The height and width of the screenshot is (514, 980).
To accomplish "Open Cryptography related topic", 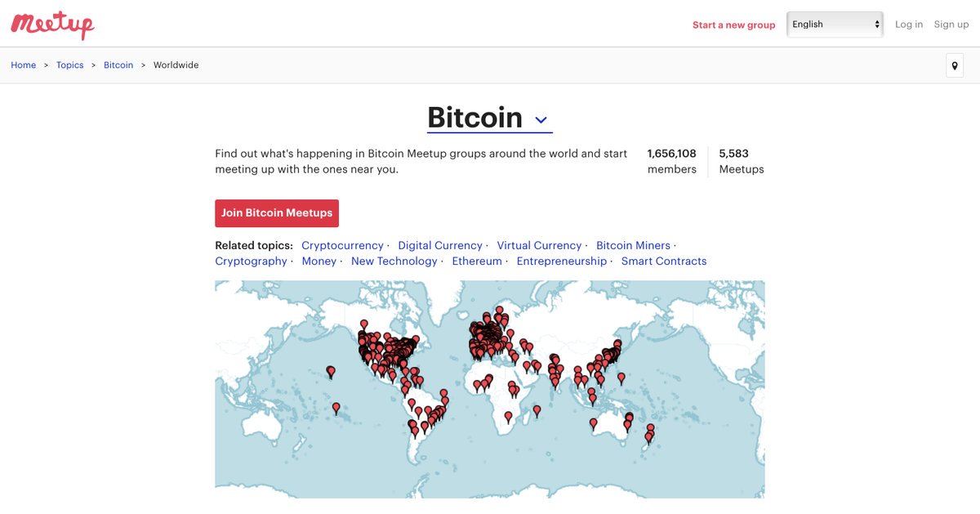I will point(251,261).
